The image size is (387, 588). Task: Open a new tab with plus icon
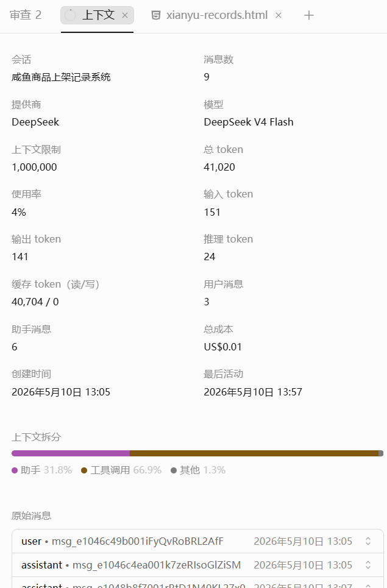pyautogui.click(x=308, y=15)
